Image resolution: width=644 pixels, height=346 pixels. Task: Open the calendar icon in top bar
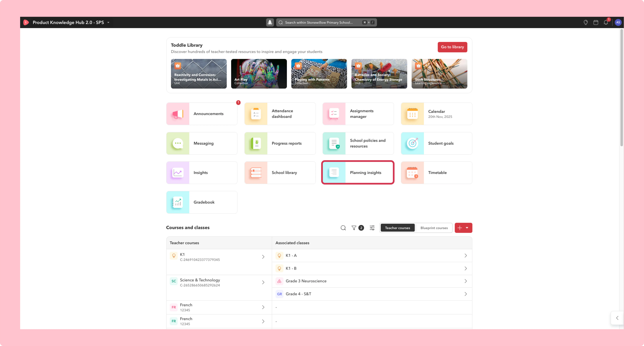tap(596, 23)
